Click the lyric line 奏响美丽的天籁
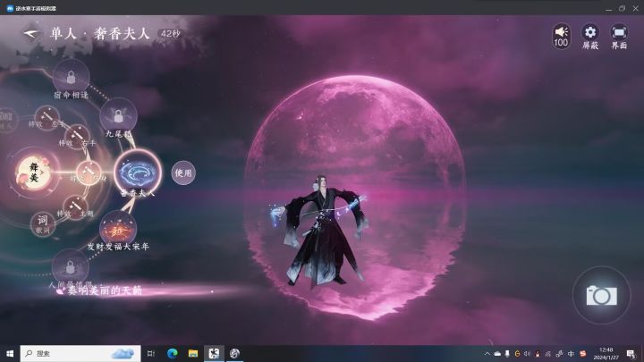 point(105,290)
